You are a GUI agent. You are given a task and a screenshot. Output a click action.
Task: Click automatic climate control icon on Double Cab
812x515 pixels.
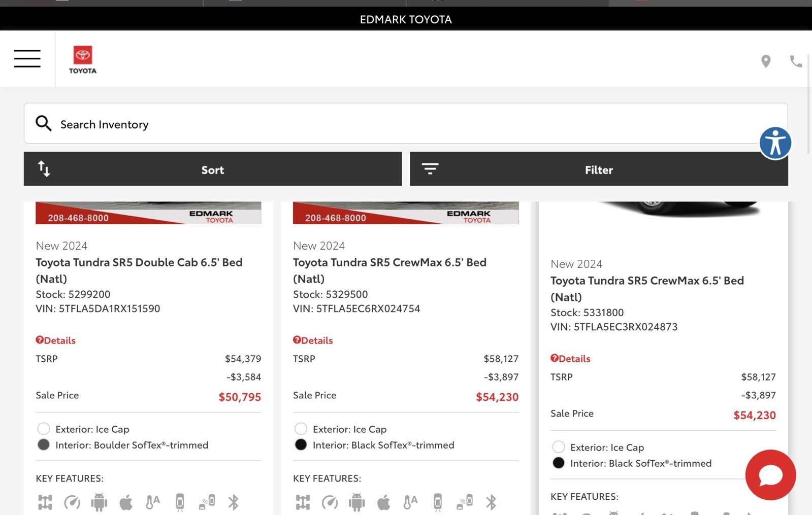tap(153, 502)
